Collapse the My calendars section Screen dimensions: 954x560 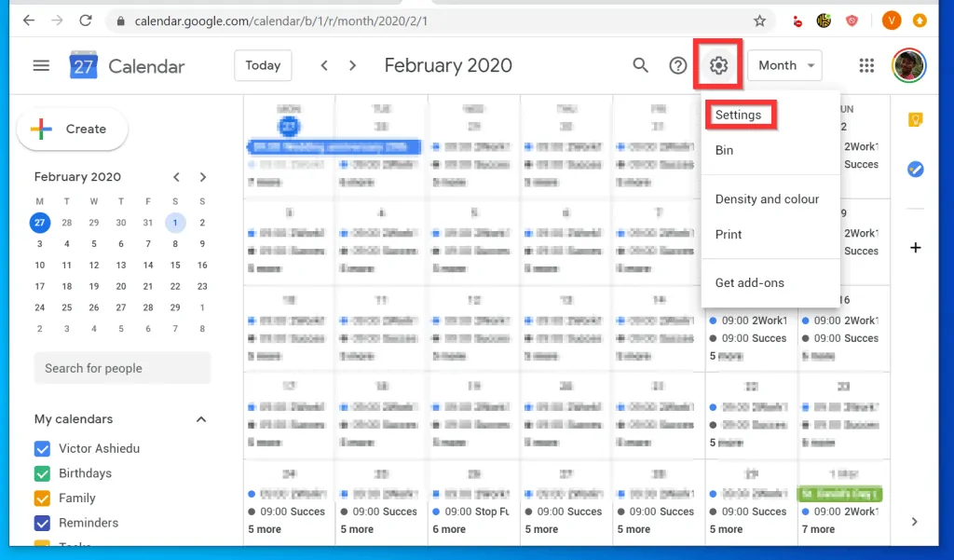tap(200, 419)
